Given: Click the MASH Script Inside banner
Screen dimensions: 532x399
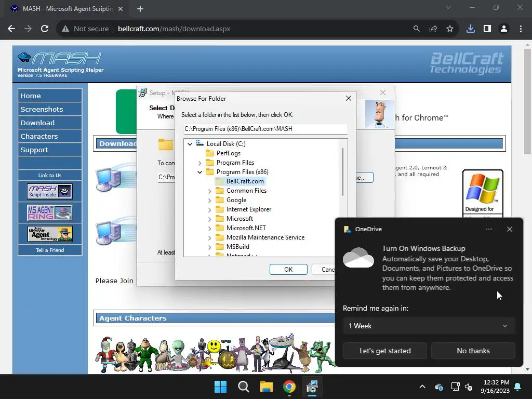Looking at the screenshot, I should (x=49, y=191).
